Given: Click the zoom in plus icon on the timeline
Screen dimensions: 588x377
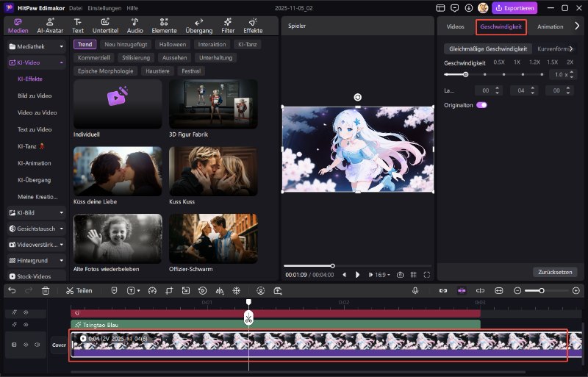Looking at the screenshot, I should (x=576, y=291).
